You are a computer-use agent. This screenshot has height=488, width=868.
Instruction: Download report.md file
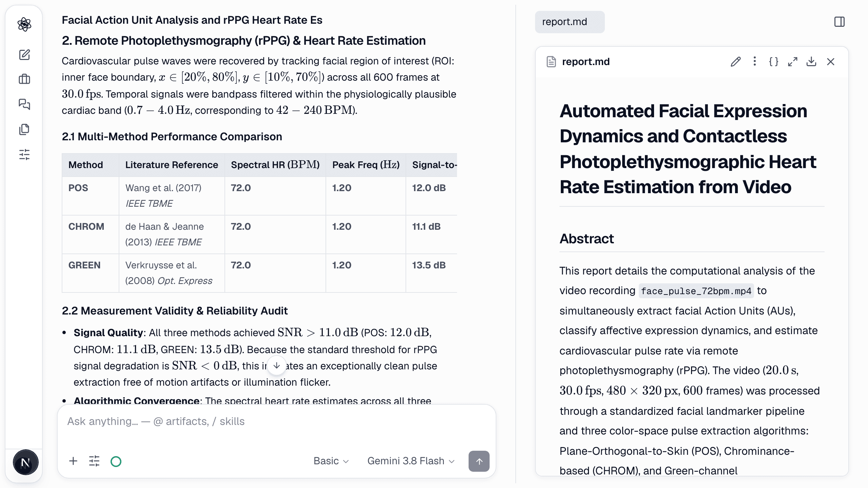point(811,62)
